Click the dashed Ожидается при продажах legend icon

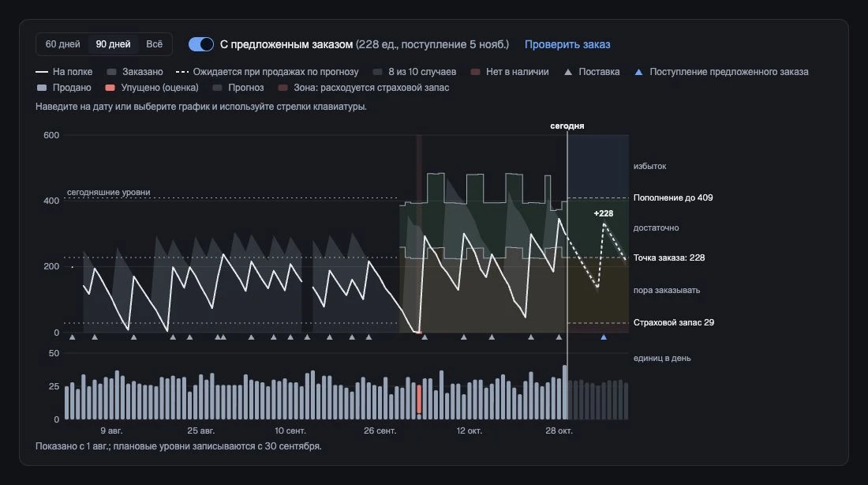[182, 72]
